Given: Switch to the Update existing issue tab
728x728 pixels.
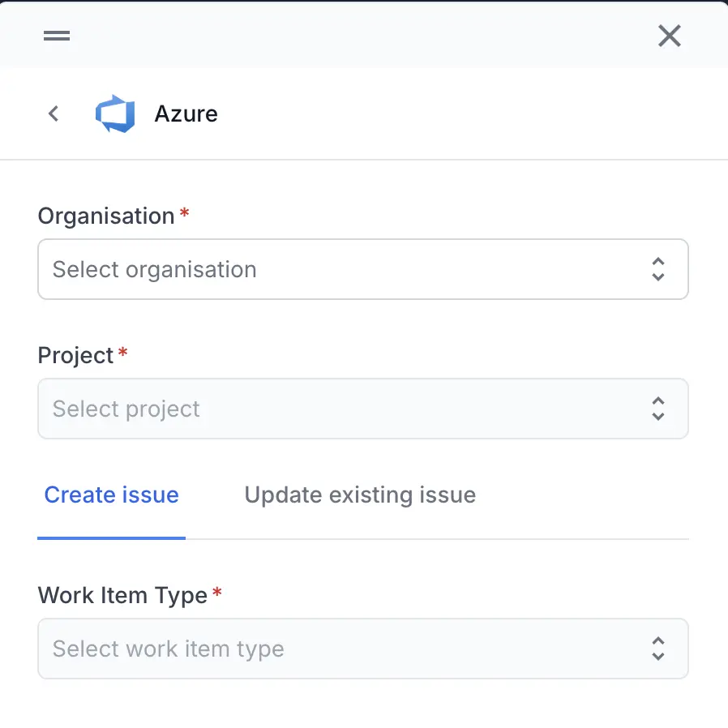Looking at the screenshot, I should (360, 495).
